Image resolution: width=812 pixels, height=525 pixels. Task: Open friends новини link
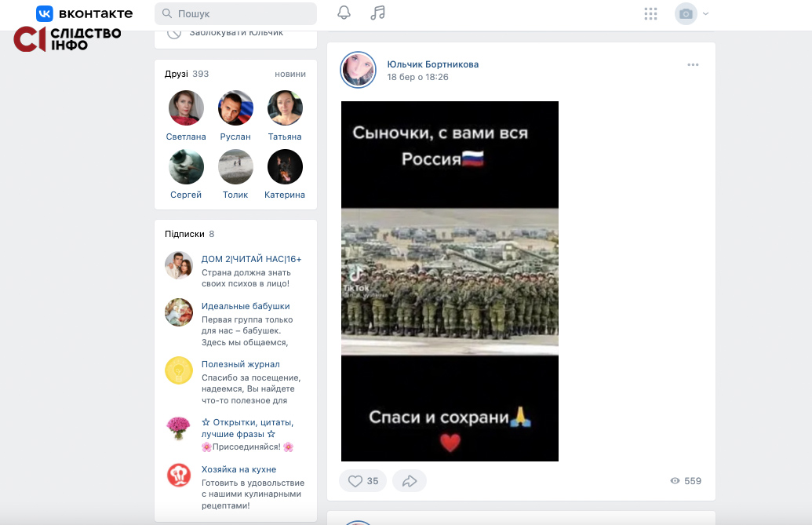coord(290,74)
